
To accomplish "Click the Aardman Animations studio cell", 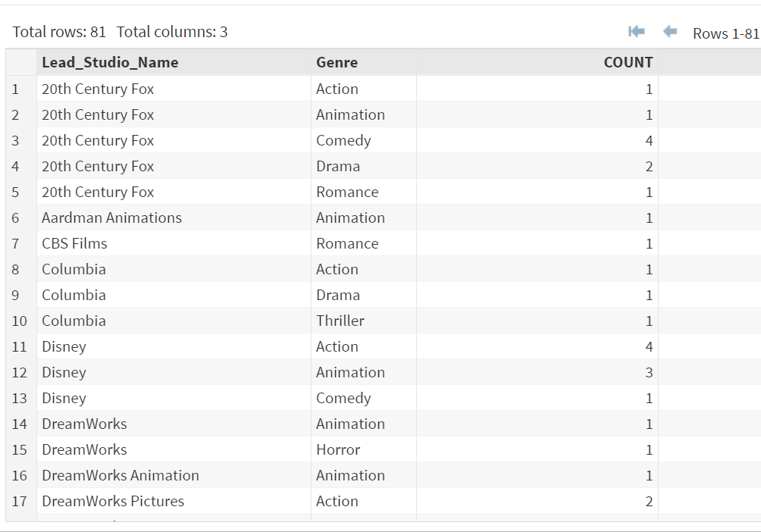I will click(111, 218).
